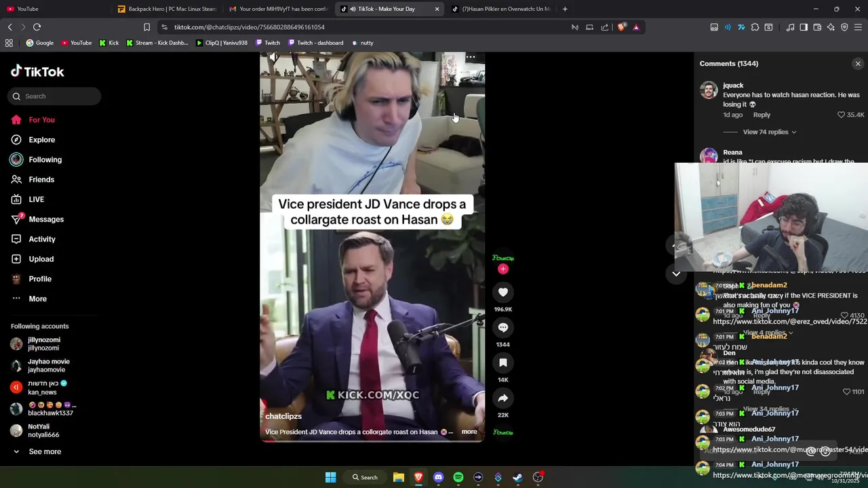This screenshot has width=868, height=488.
Task: Follow chatclipzs with red plus button
Action: (502, 269)
